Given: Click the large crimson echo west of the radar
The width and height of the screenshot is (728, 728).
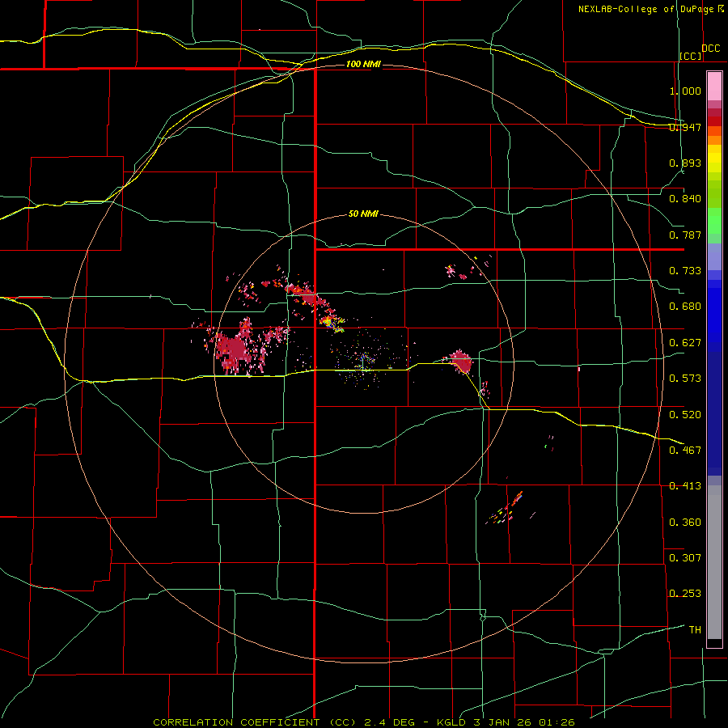Looking at the screenshot, I should (235, 349).
